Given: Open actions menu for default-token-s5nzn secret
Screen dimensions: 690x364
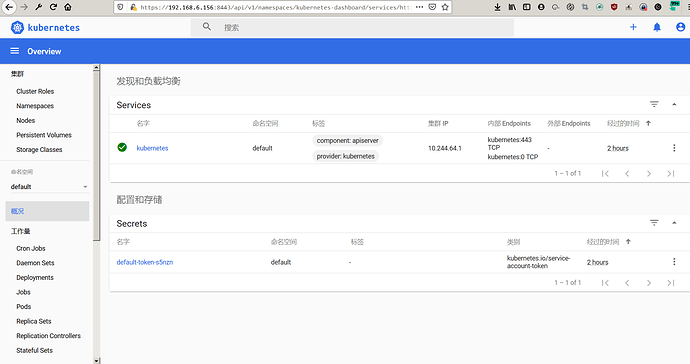Looking at the screenshot, I should [674, 262].
